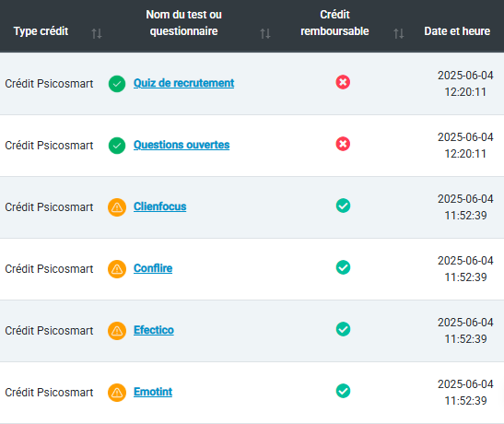Select the Type crédit column header label

(41, 31)
